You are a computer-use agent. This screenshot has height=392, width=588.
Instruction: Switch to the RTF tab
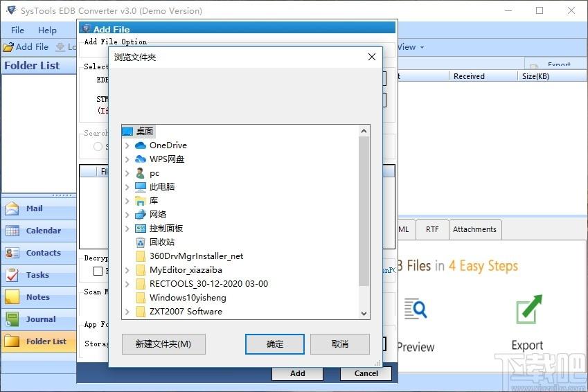[x=432, y=229]
